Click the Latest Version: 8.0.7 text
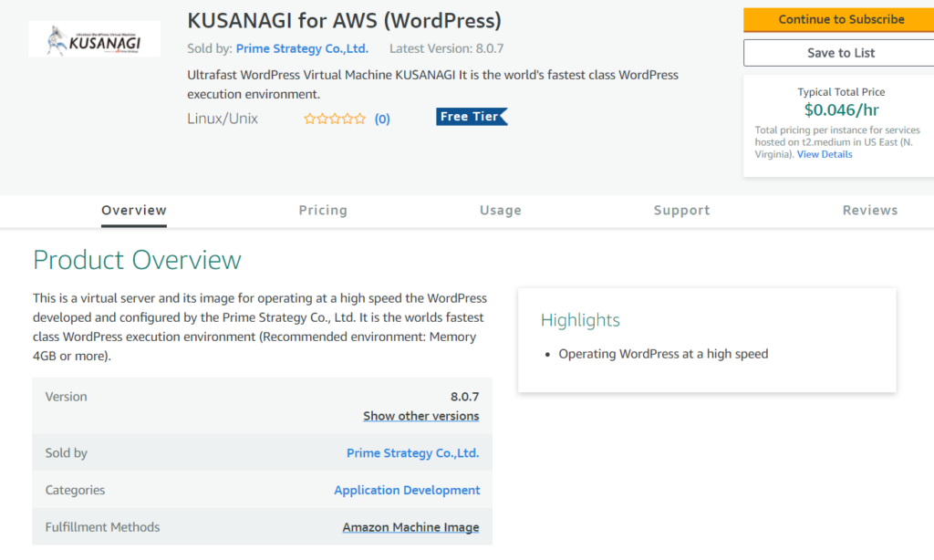The height and width of the screenshot is (560, 934). 447,49
